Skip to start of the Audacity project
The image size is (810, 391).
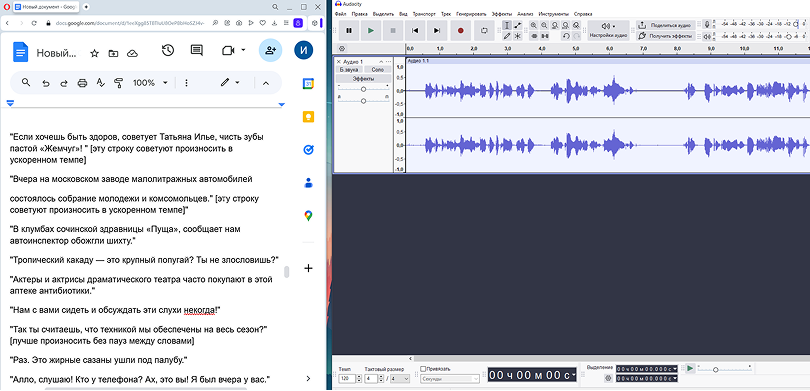click(415, 30)
